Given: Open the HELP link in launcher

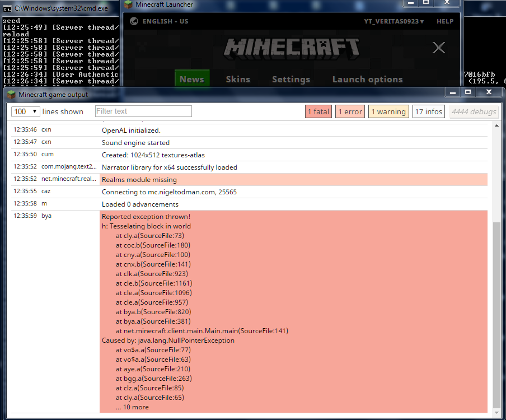Looking at the screenshot, I should point(445,21).
